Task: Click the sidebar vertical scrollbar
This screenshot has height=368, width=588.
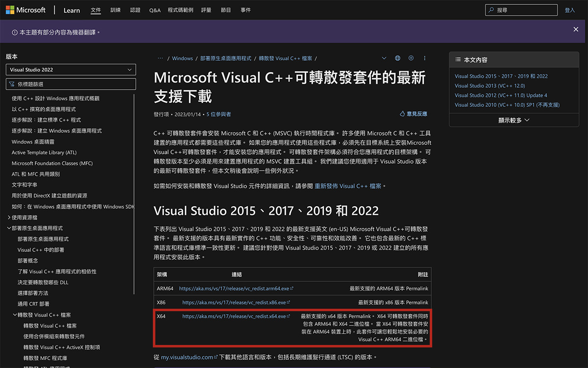Action: coord(134,194)
